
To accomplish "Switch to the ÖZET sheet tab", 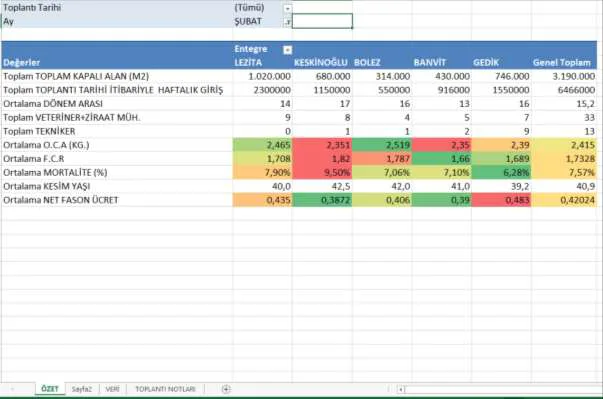I will (x=50, y=389).
